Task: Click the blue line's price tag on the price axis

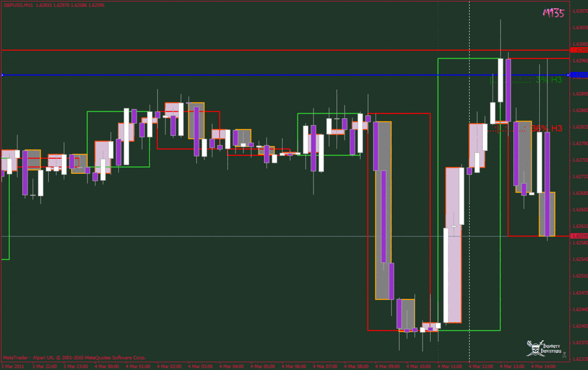Action: pos(579,75)
